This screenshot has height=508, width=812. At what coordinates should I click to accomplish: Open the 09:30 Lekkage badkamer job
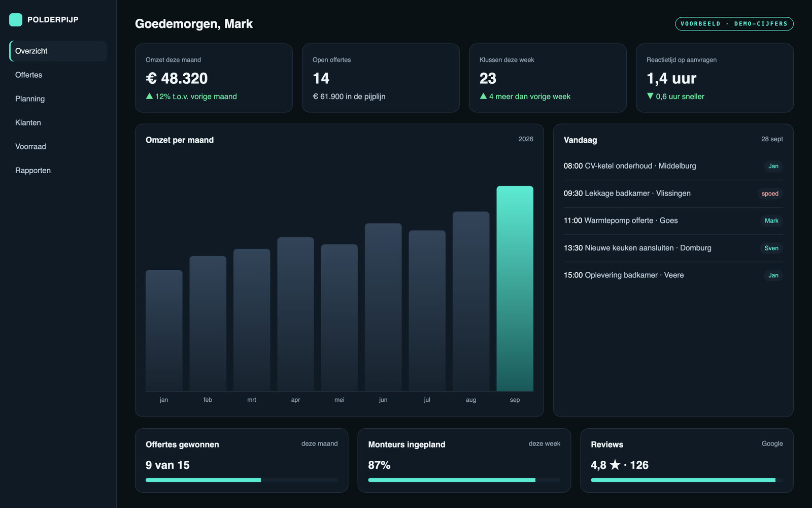673,194
